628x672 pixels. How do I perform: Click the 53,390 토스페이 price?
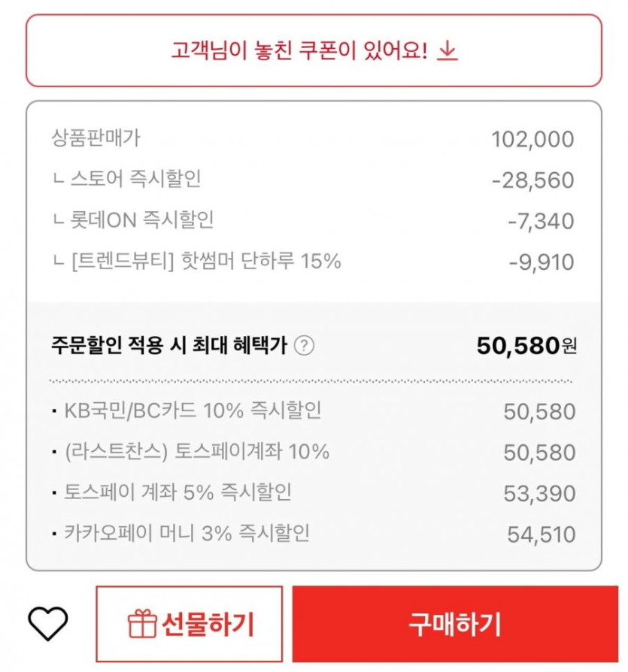click(x=539, y=494)
